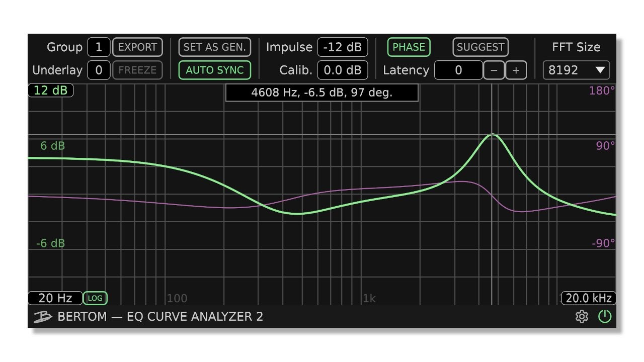Screen dimensions: 644x362
Task: Increase latency with the plus stepper
Action: point(516,70)
